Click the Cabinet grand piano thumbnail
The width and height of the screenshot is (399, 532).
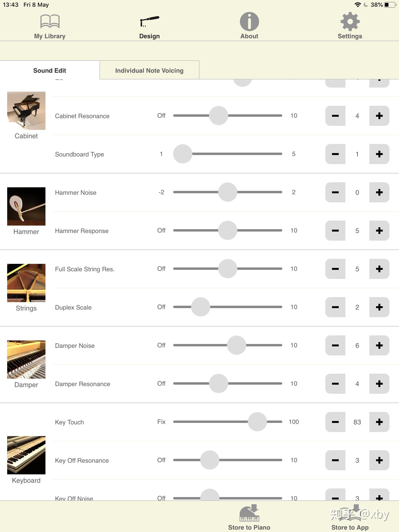26,111
